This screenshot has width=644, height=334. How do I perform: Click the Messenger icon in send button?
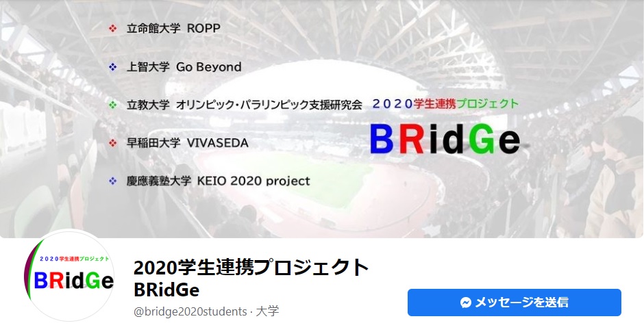click(x=465, y=303)
